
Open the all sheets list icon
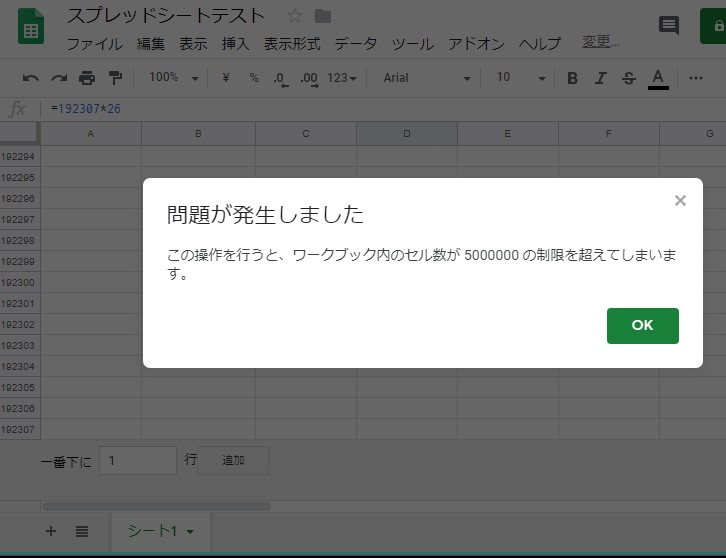coord(82,531)
